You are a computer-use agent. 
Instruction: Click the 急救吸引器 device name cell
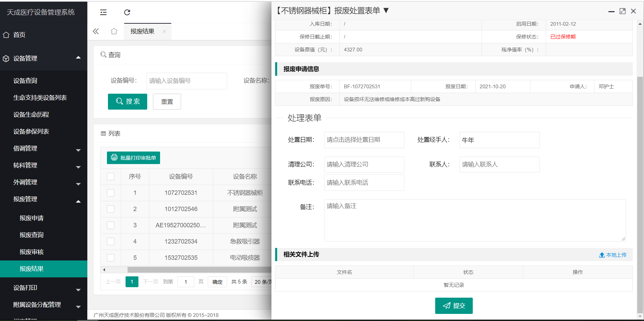[x=245, y=242]
